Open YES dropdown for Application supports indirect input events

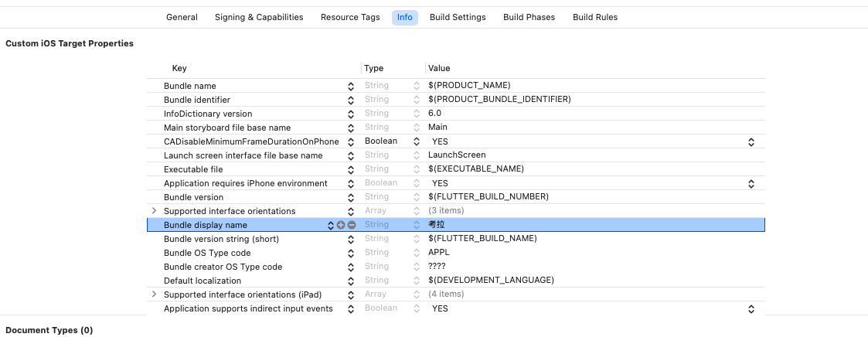[x=751, y=308]
